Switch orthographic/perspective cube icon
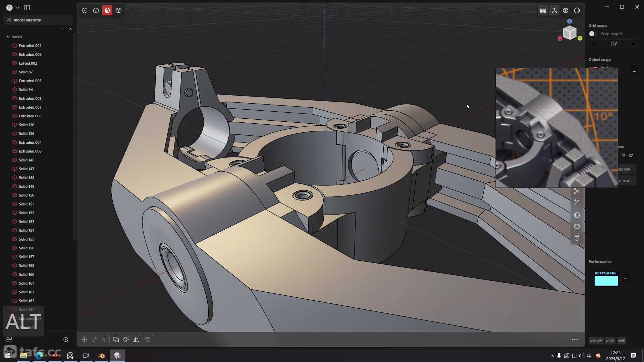Screen dimensions: 644x362 tap(566, 10)
